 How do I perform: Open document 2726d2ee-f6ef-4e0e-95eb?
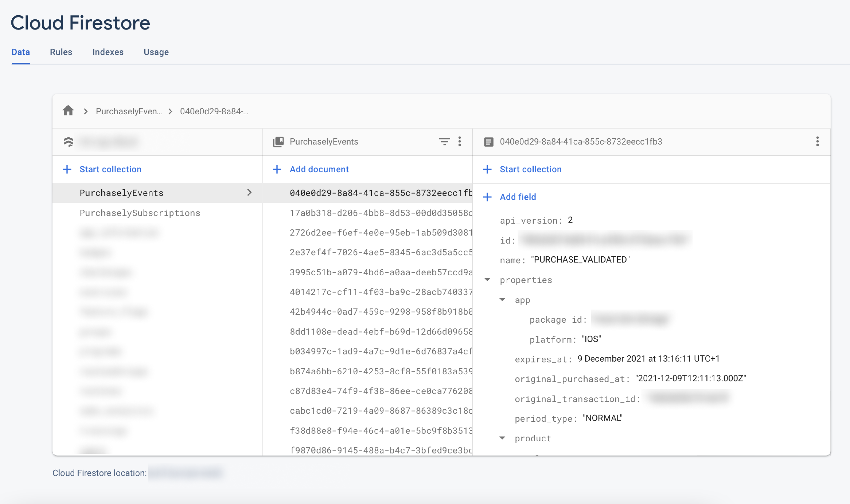tap(367, 233)
